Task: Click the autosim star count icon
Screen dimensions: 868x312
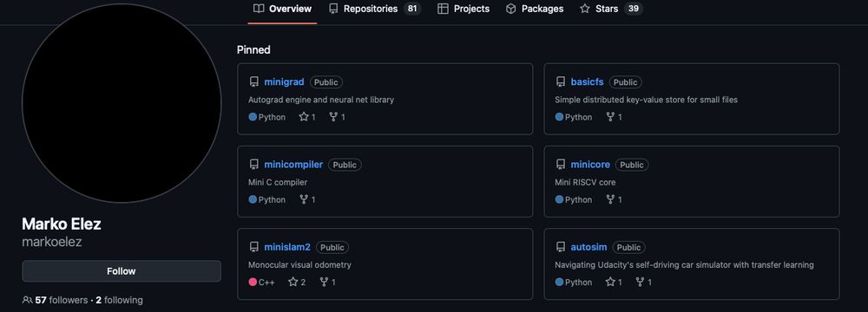Action: pyautogui.click(x=610, y=282)
